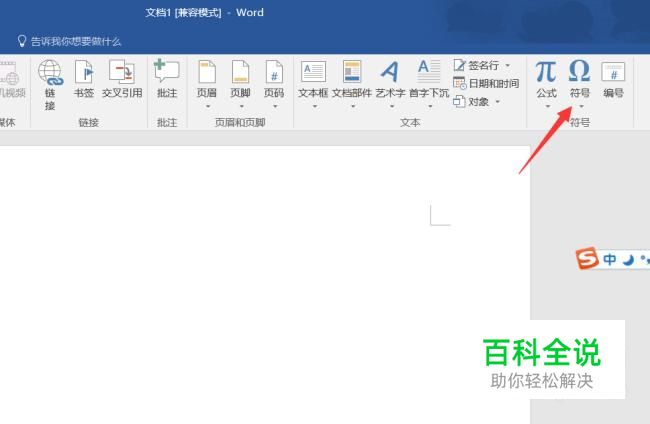Click the Signature Line (签名行) icon
This screenshot has height=424, width=650.
459,65
